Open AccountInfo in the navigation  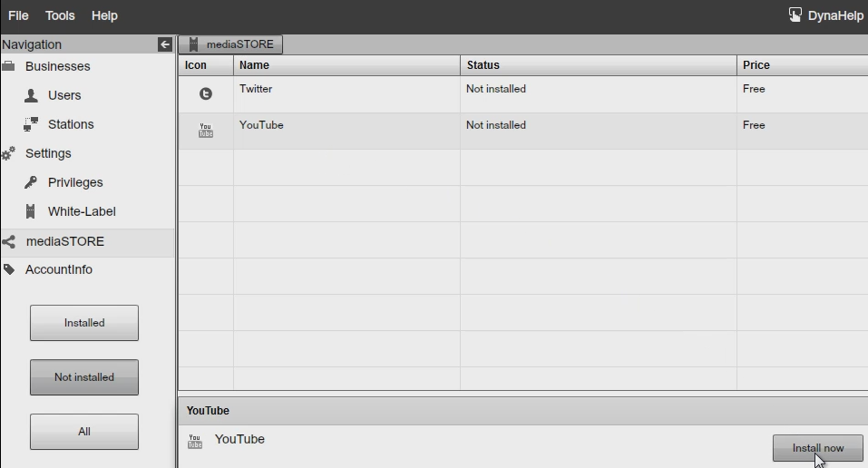(x=59, y=269)
